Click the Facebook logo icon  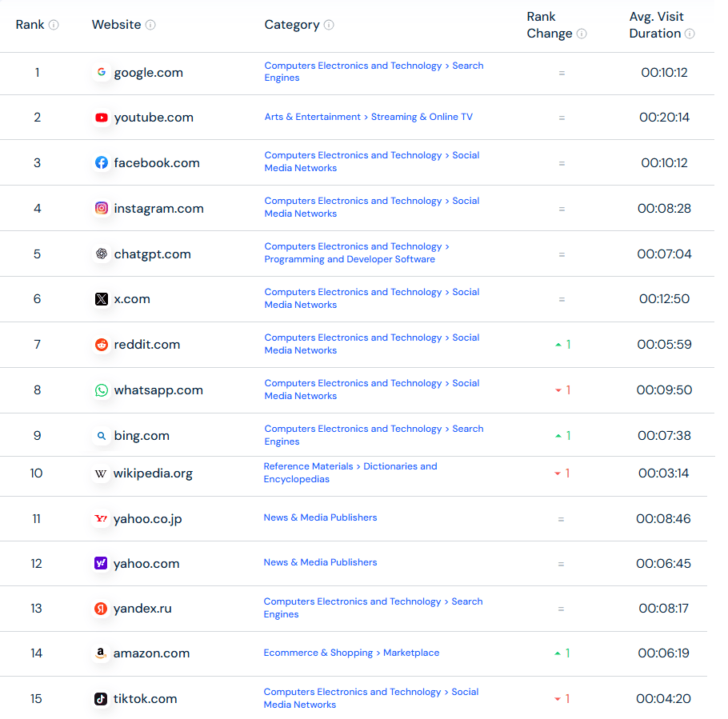point(102,163)
